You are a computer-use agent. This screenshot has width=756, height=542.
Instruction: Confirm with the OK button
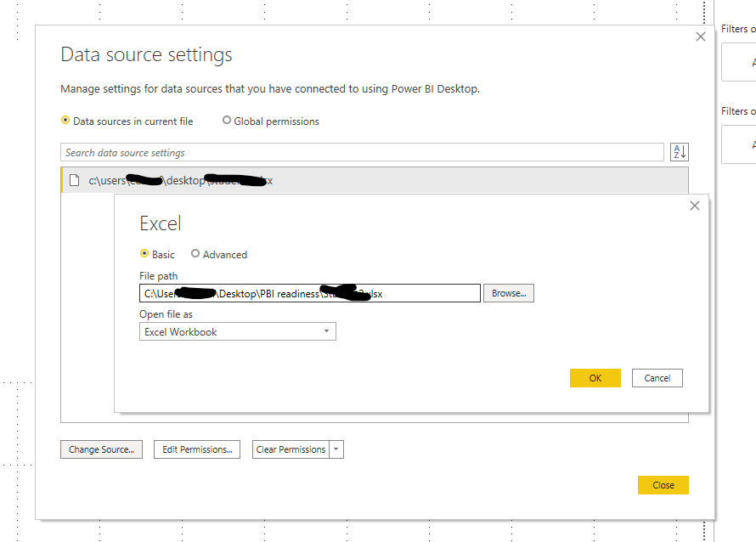point(595,378)
